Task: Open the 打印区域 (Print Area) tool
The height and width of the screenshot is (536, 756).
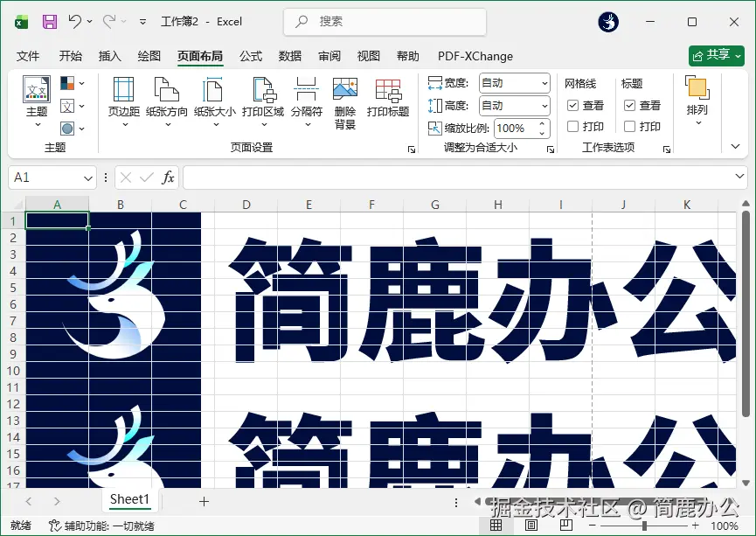Action: tap(262, 101)
